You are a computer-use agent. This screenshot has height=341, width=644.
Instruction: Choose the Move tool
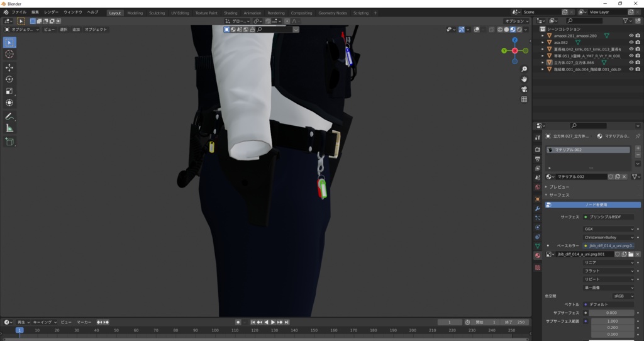(x=9, y=67)
